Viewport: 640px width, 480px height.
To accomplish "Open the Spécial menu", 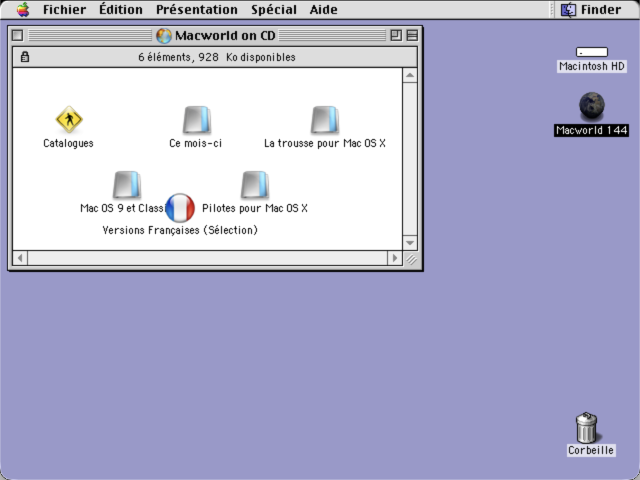I will point(274,9).
